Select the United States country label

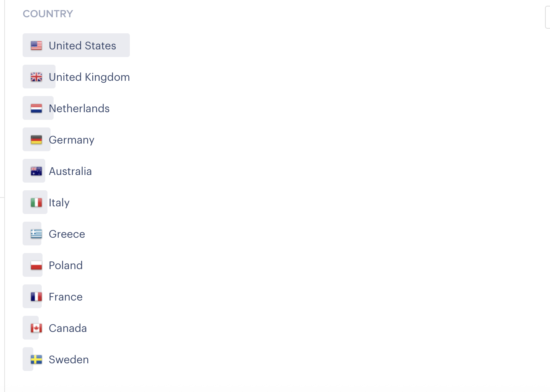pyautogui.click(x=82, y=46)
